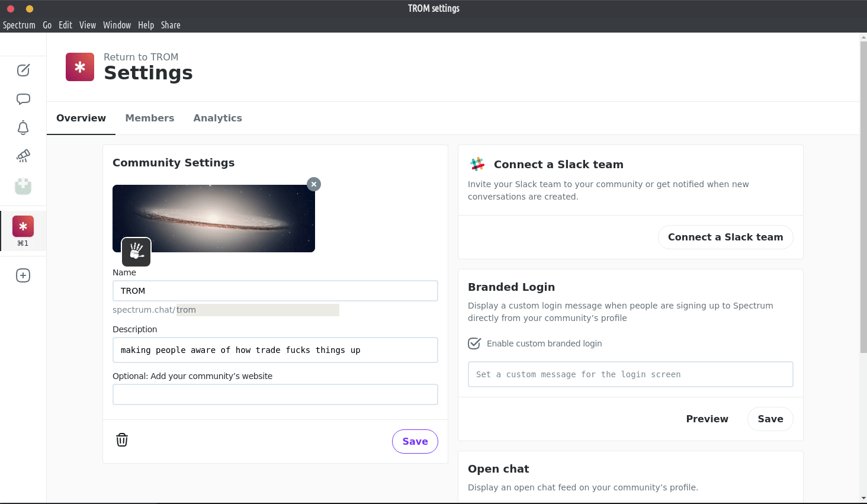Screen dimensions: 867x504
Task: Change the community avatar hand image
Action: tap(136, 252)
